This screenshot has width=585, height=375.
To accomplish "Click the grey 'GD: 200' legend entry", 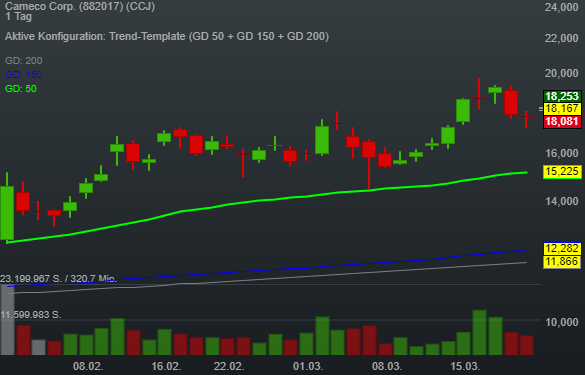I will [24, 60].
